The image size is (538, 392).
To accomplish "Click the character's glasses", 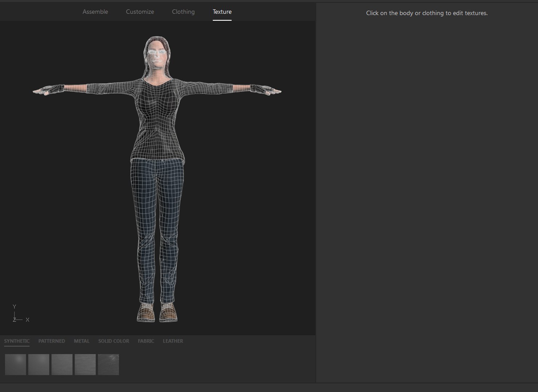I will [157, 52].
